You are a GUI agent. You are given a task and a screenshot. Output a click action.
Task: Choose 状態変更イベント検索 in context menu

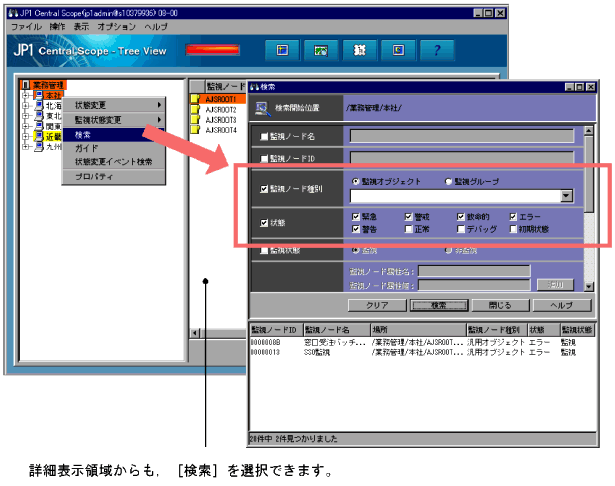click(114, 162)
